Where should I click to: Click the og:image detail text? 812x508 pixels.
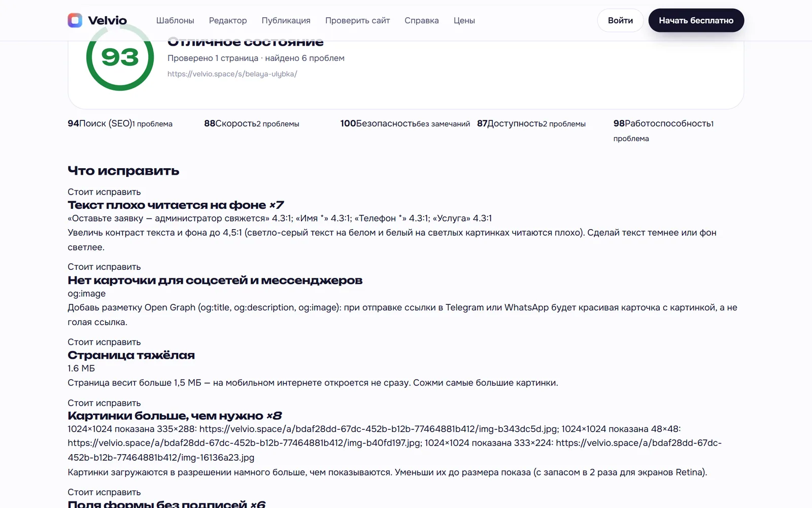click(x=87, y=294)
